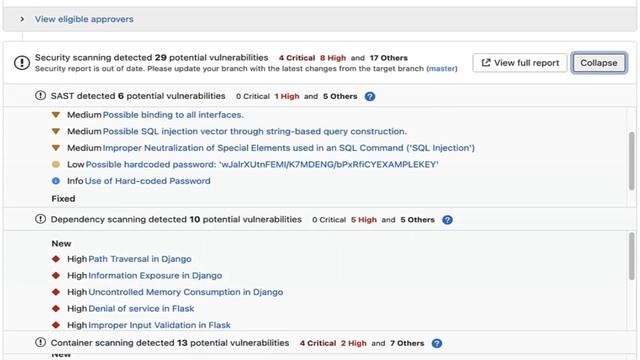Open View full report
The height and width of the screenshot is (360, 640).
tap(520, 63)
